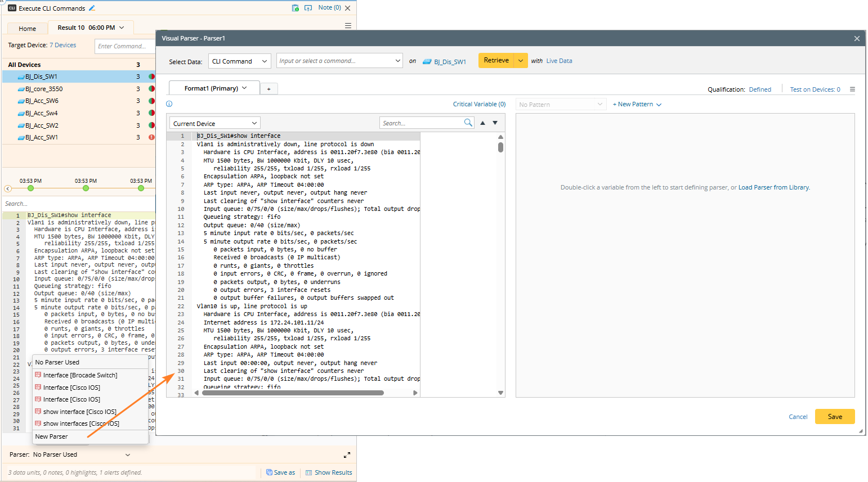Expand the Format1 (Primary) tab options
Image resolution: width=868 pixels, height=482 pixels.
pyautogui.click(x=244, y=88)
